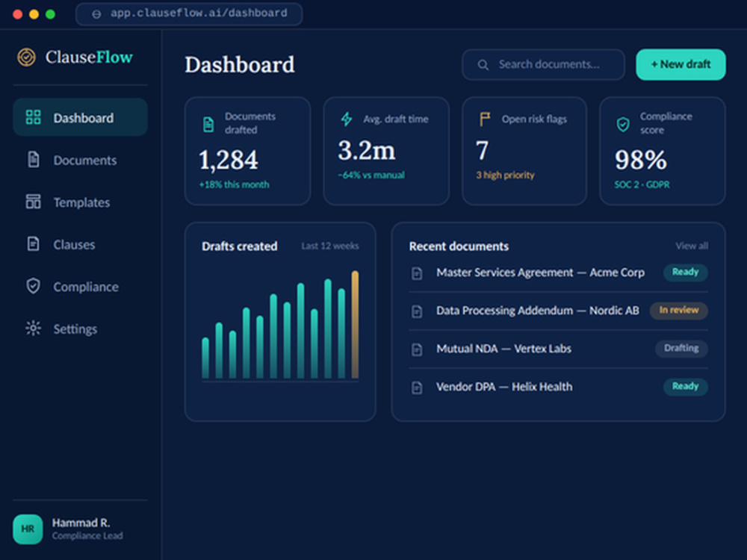Click the In review status badge
Viewport: 747px width, 560px height.
click(679, 310)
